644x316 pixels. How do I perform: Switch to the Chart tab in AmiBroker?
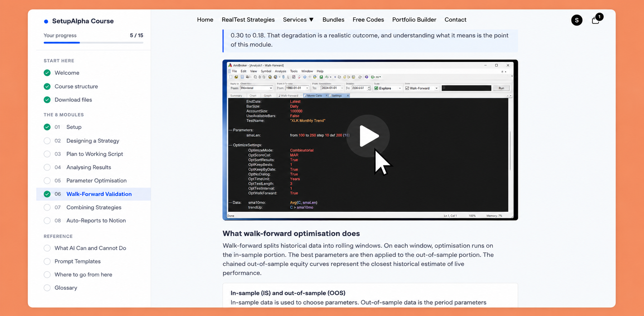point(253,96)
